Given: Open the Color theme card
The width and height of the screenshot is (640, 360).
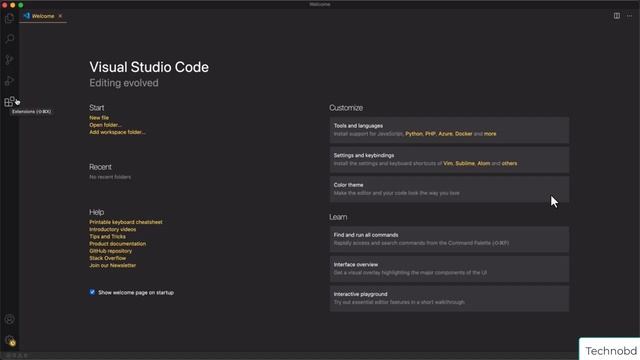Looking at the screenshot, I should 449,189.
